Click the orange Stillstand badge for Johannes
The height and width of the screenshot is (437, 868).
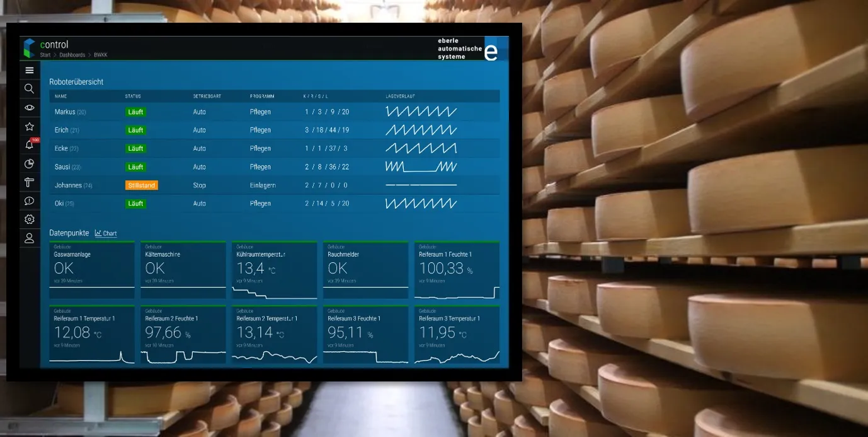pos(142,185)
